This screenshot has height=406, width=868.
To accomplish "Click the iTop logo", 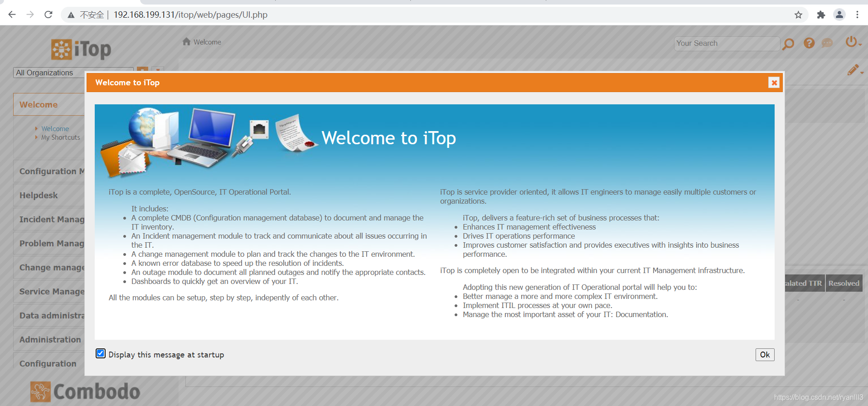I will click(x=81, y=49).
